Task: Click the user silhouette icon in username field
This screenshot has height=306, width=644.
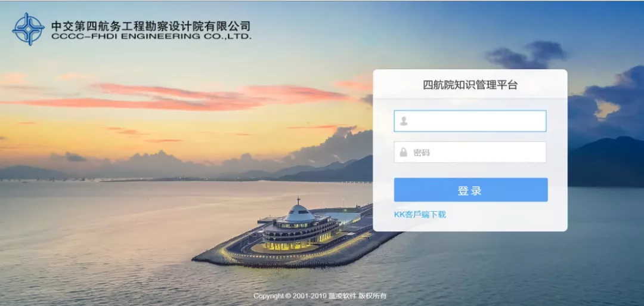Action: [x=404, y=121]
